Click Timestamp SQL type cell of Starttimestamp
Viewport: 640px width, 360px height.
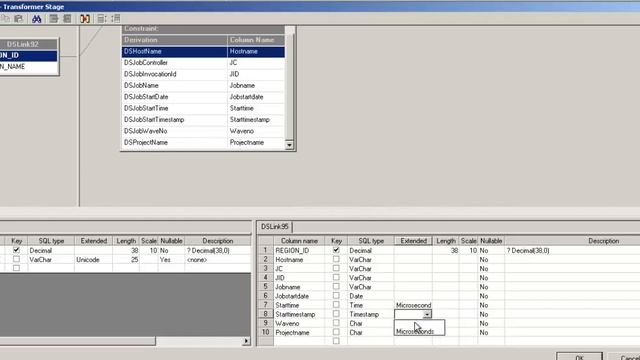tap(371, 314)
